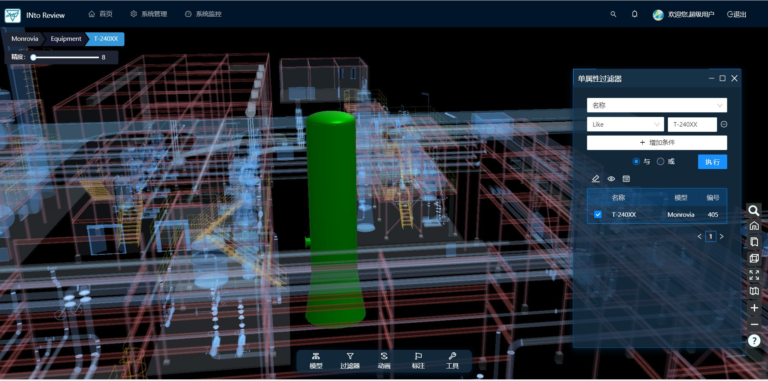Screen dimensions: 768x381
Task: Open the 名称 attribute dropdown
Action: pos(657,105)
